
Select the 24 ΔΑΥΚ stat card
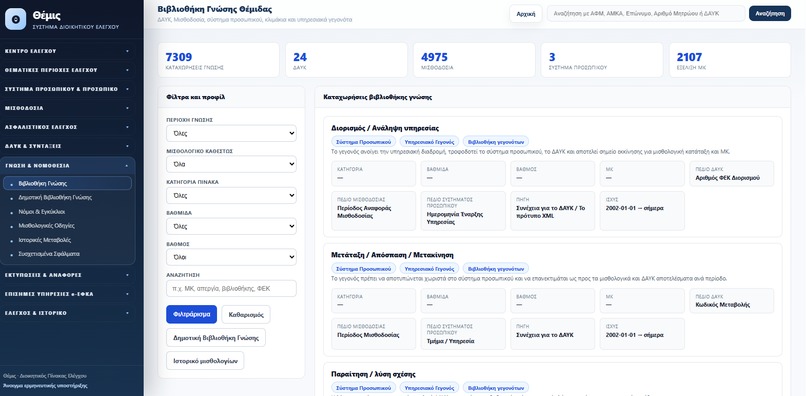coord(346,60)
